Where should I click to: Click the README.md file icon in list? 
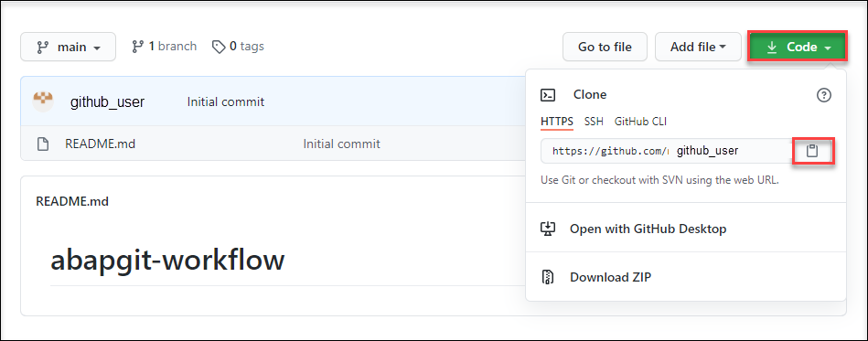click(43, 144)
